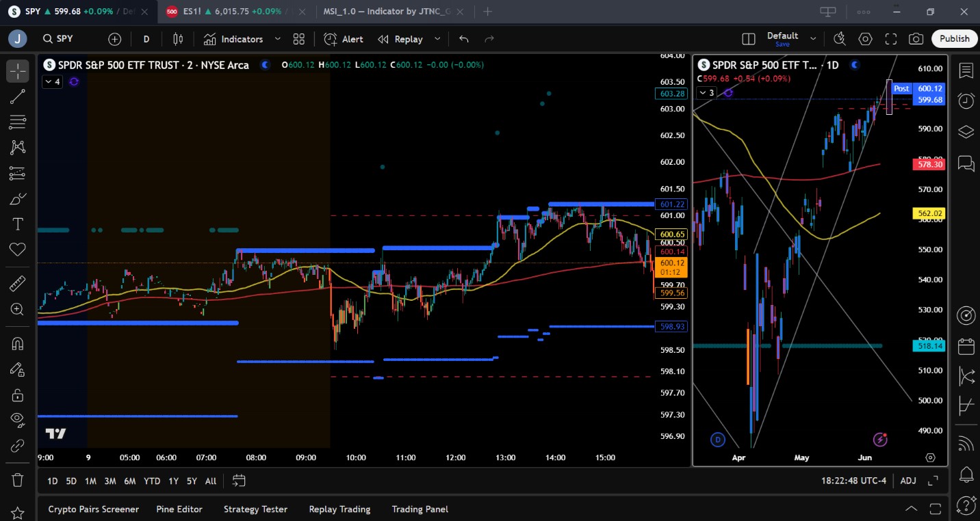Open the Pine Editor tab

[179, 509]
